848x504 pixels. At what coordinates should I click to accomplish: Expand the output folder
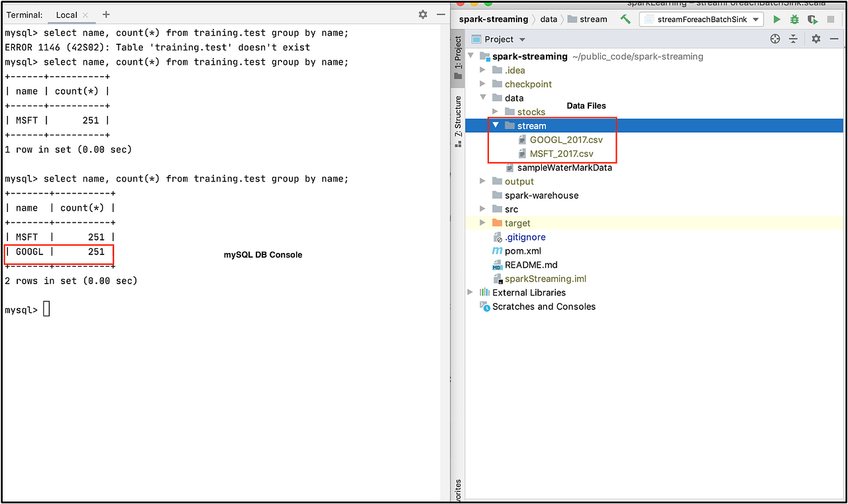pyautogui.click(x=482, y=181)
